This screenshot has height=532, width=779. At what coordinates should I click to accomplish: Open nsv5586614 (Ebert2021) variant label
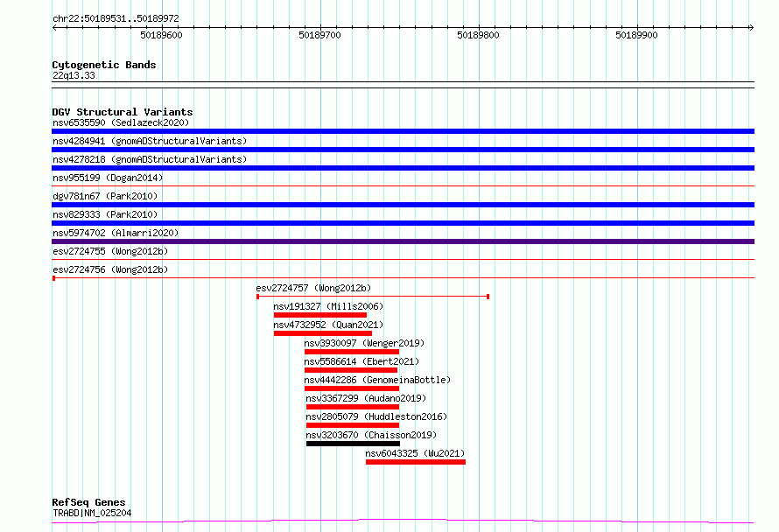[361, 361]
